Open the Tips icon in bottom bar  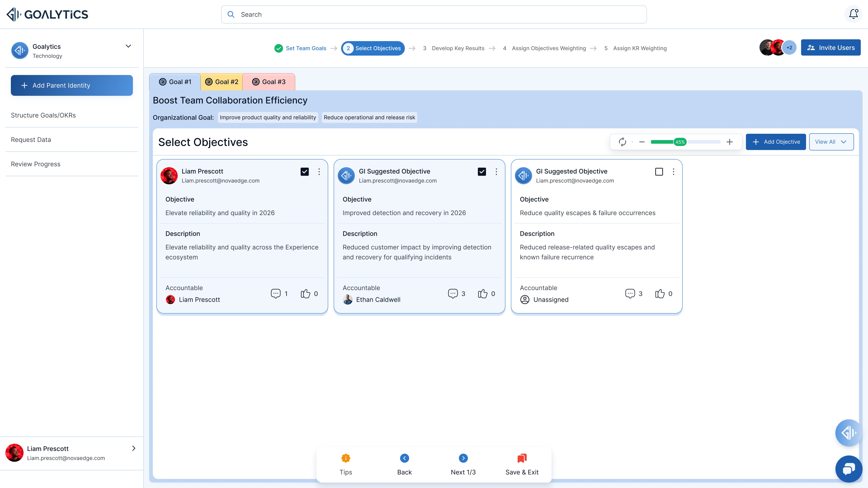346,458
